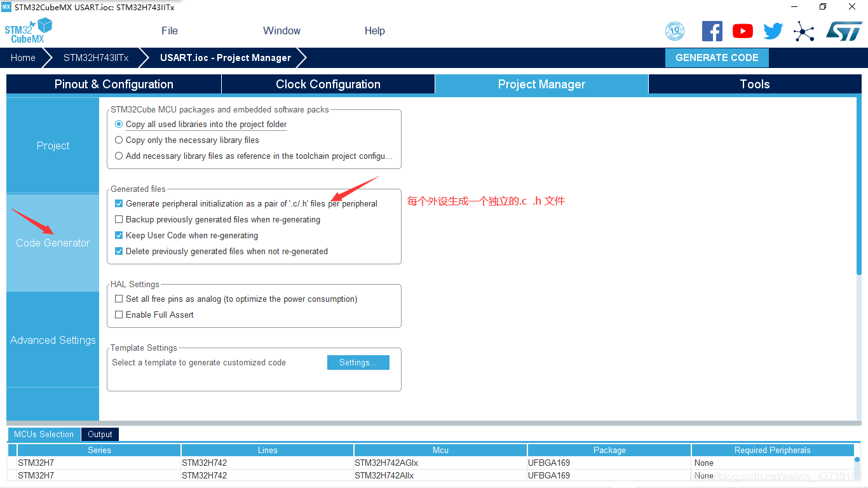The image size is (868, 488).
Task: Select the Project Manager tab
Action: [x=541, y=84]
